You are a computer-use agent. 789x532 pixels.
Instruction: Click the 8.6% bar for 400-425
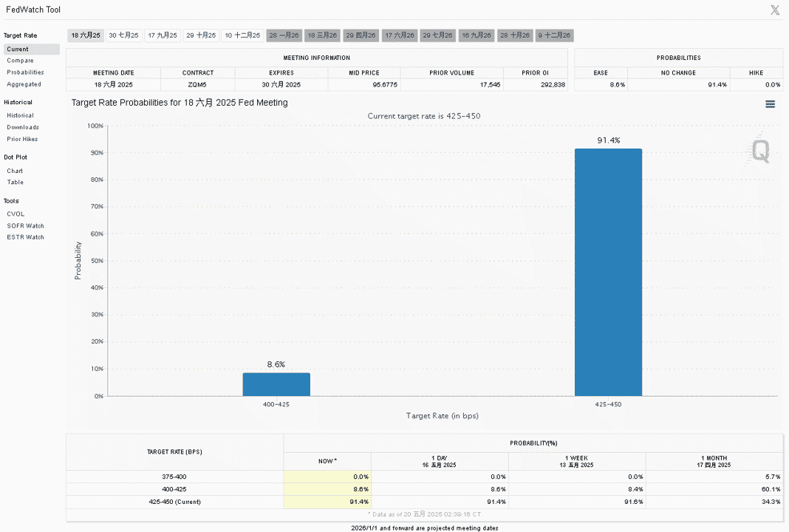click(276, 384)
